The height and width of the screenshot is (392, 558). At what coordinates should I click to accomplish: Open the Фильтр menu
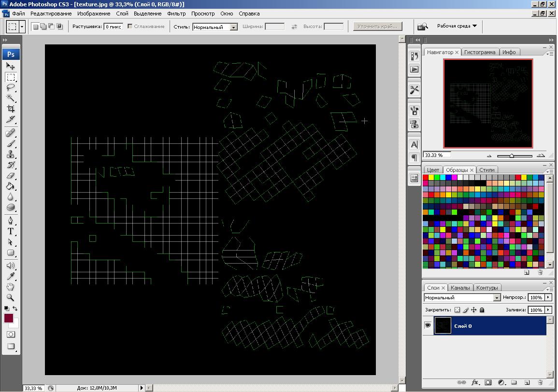(x=176, y=14)
